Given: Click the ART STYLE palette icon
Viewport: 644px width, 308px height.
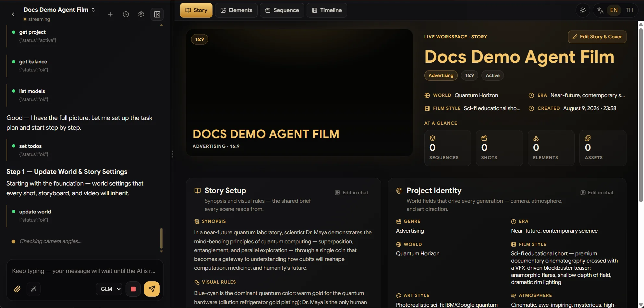Looking at the screenshot, I should [399, 296].
